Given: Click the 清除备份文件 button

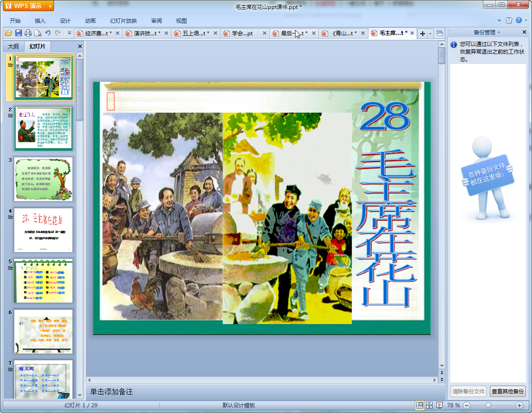Looking at the screenshot, I should (x=469, y=391).
